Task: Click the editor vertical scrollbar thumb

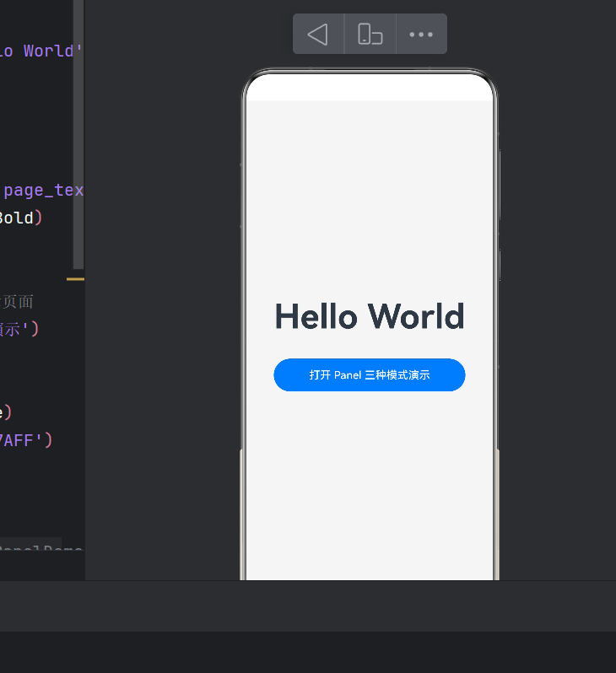Action: pyautogui.click(x=78, y=134)
